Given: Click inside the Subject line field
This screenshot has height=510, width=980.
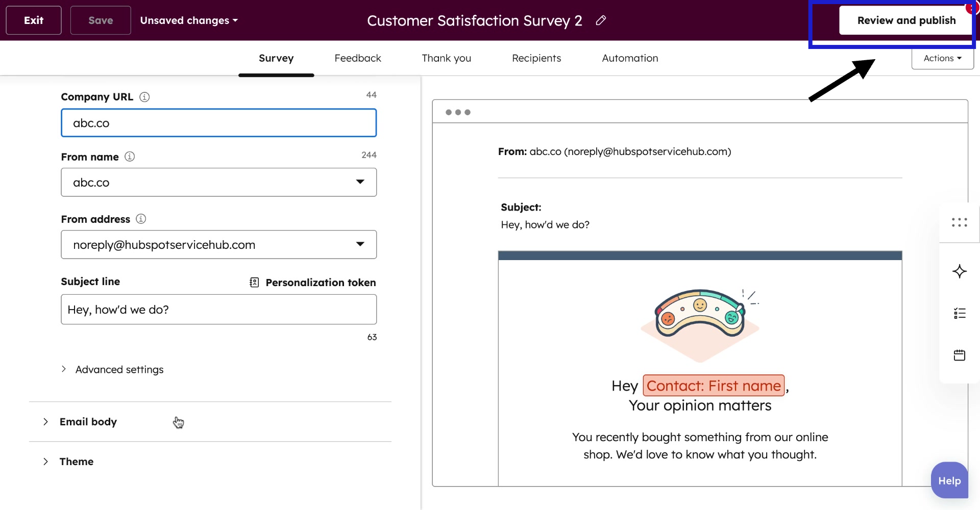Looking at the screenshot, I should (218, 309).
